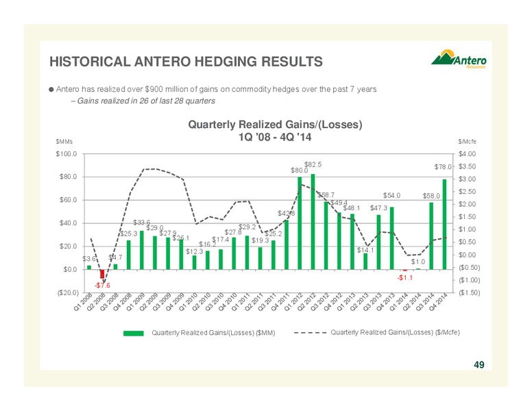
Task: Click the chart title 'Quarterly Realized Gains/(Losses)'
Action: (x=275, y=125)
